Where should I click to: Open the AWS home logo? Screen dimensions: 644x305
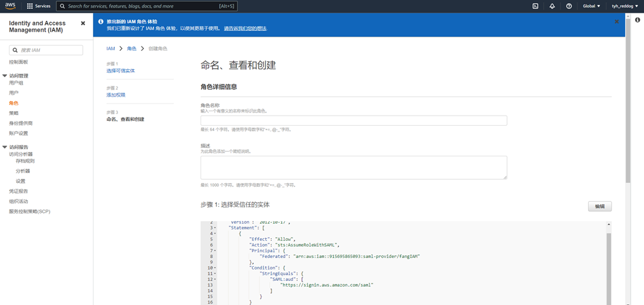10,6
